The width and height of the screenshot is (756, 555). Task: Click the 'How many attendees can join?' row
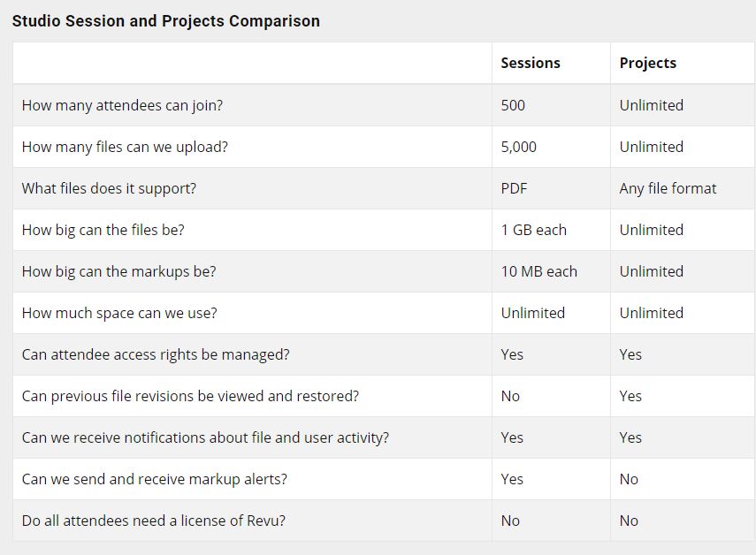click(383, 105)
